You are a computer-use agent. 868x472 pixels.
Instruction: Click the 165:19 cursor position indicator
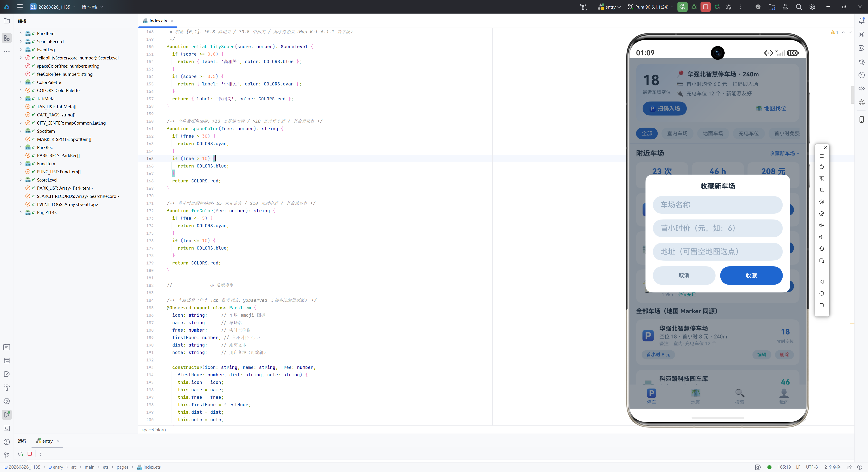(x=784, y=467)
